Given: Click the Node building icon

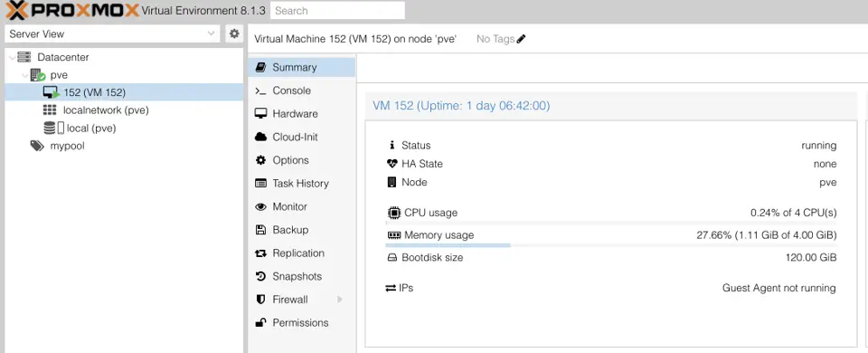Looking at the screenshot, I should coord(392,182).
